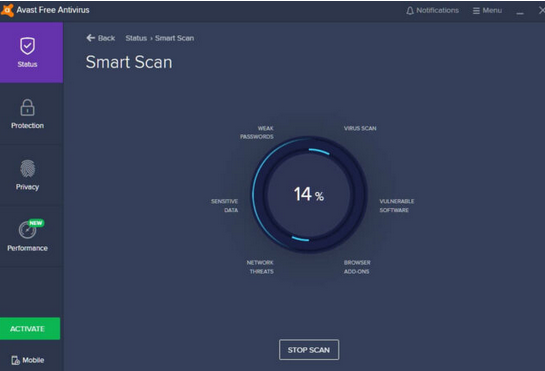Viewport: 545px width, 371px height.
Task: Click the Notifications bell icon
Action: click(x=410, y=11)
